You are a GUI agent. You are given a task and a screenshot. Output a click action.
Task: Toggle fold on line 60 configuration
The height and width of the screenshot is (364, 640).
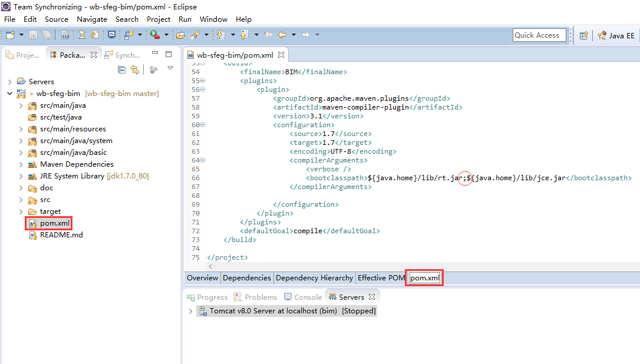pyautogui.click(x=203, y=125)
